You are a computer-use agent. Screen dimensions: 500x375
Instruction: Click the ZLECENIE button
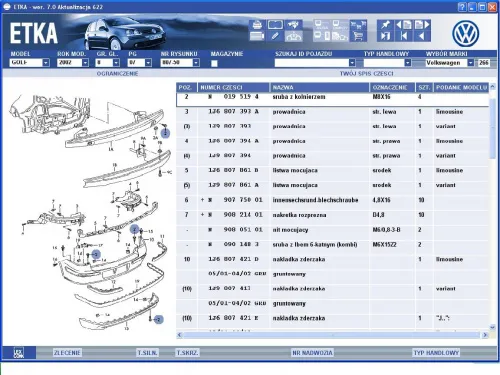coord(67,353)
